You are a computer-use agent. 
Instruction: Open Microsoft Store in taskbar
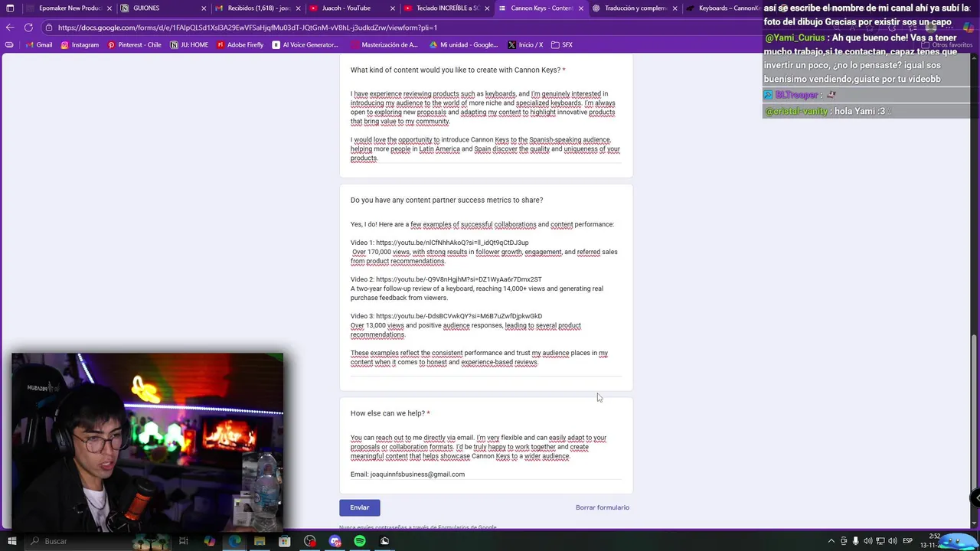pos(285,541)
